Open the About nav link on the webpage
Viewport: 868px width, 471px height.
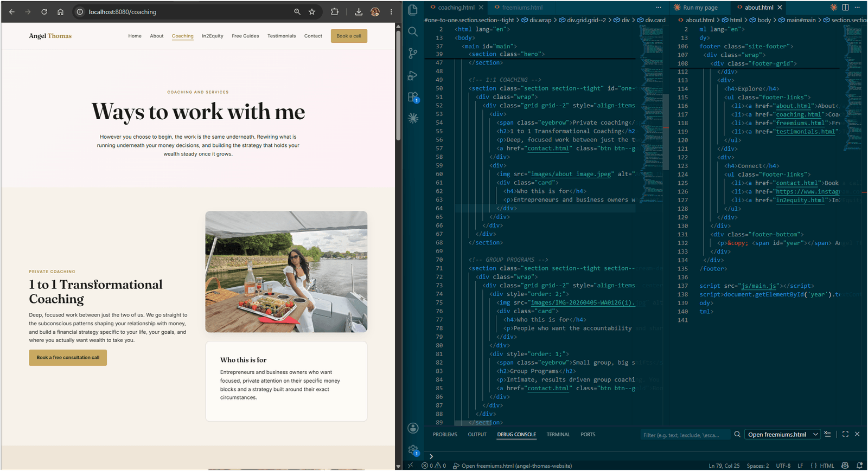[157, 36]
